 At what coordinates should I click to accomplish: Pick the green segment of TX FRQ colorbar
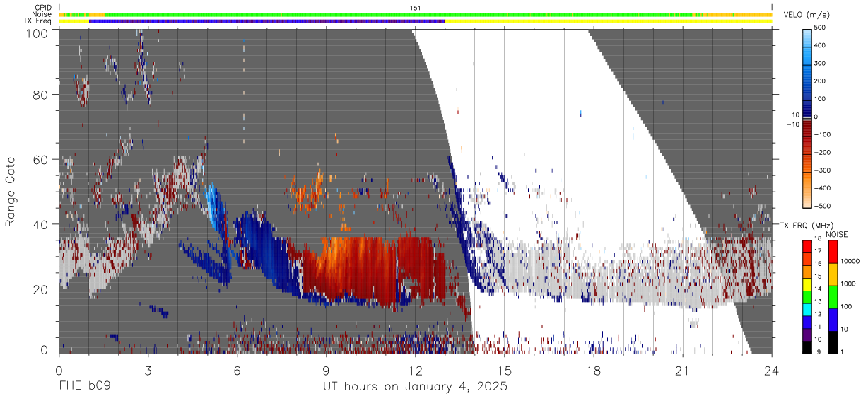click(x=808, y=296)
